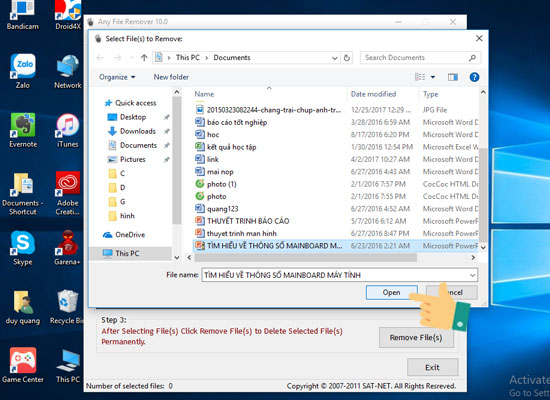Image resolution: width=550 pixels, height=400 pixels.
Task: Click Documents in the address breadcrumb
Action: click(232, 58)
